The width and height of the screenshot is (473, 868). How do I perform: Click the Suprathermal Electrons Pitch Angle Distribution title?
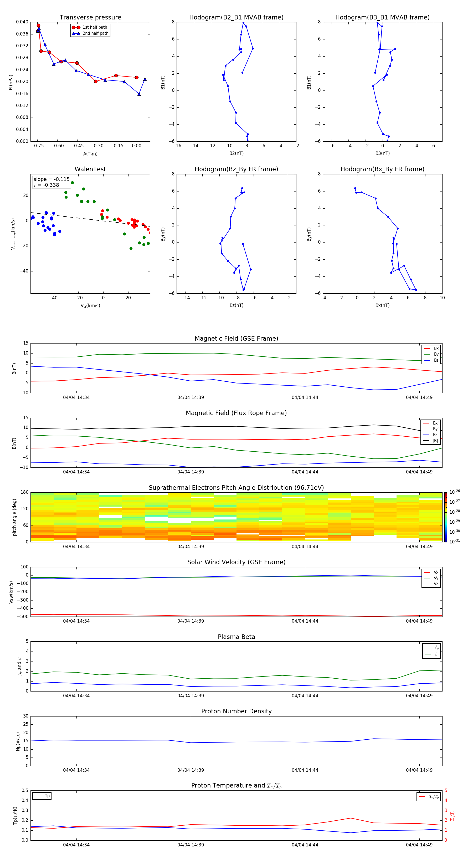coord(236,488)
